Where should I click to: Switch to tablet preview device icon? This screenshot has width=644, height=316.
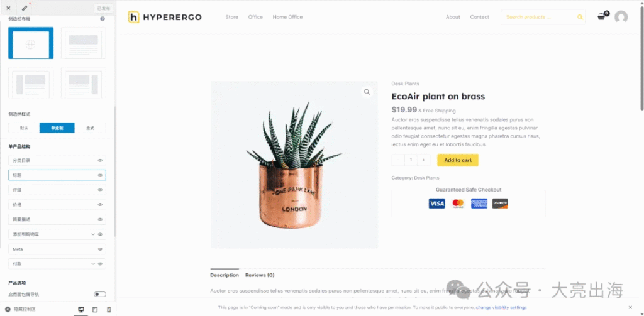tap(95, 310)
